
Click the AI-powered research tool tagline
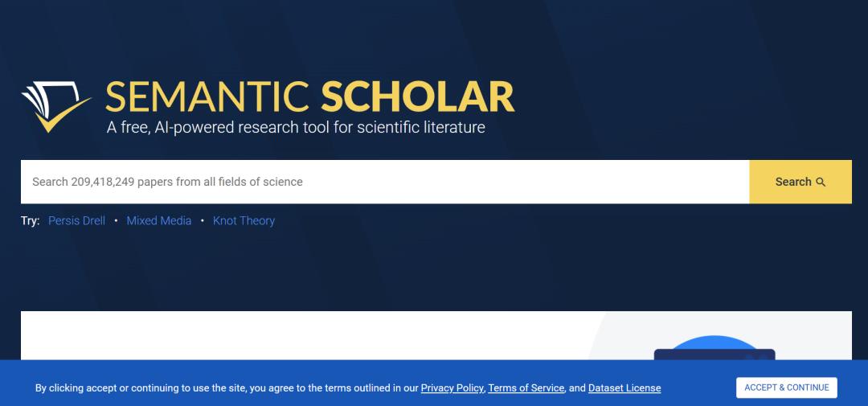(296, 127)
